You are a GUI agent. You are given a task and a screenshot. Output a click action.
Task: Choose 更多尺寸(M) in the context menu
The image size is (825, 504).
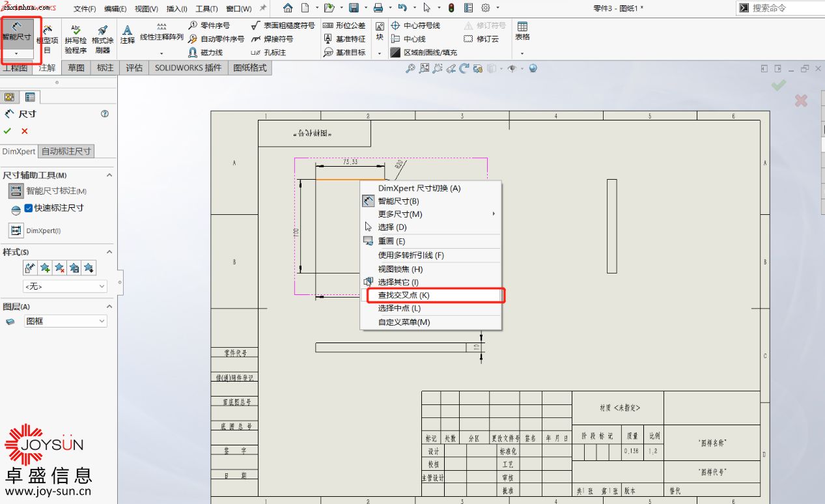[431, 214]
